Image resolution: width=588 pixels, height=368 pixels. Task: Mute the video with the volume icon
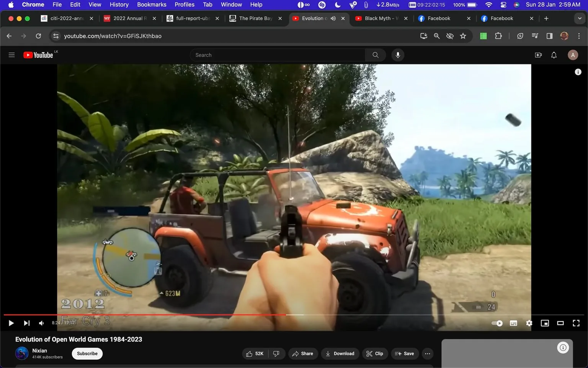coord(41,323)
